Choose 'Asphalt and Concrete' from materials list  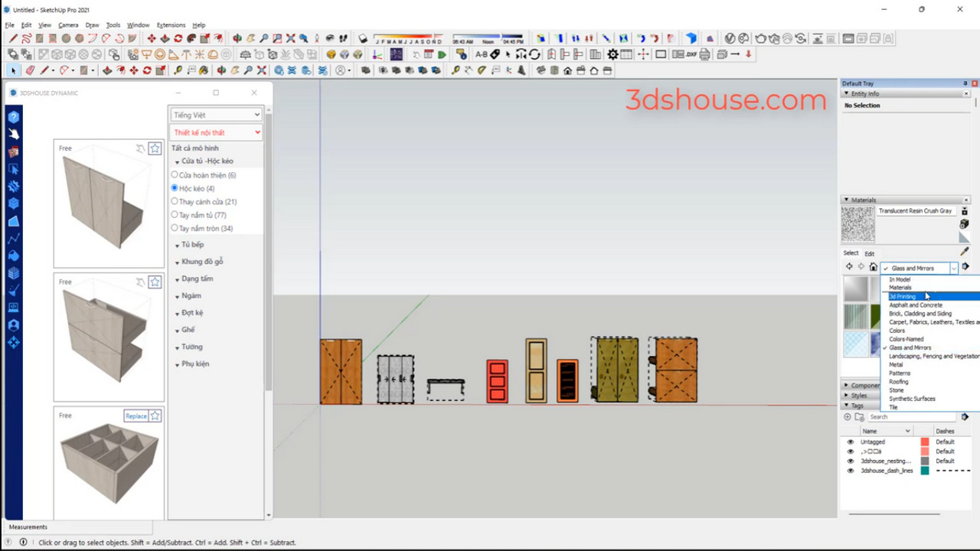tap(916, 305)
